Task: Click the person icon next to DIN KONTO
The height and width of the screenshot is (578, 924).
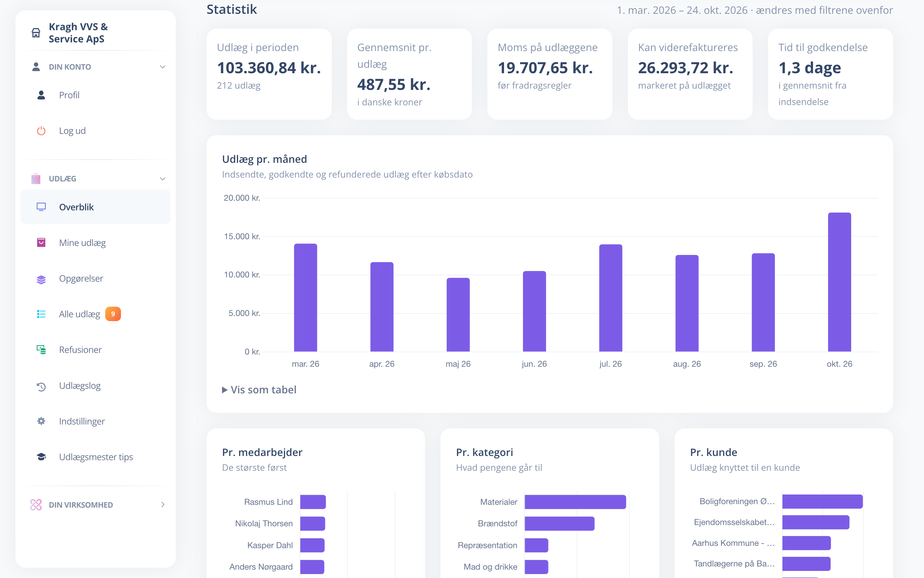Action: click(36, 67)
